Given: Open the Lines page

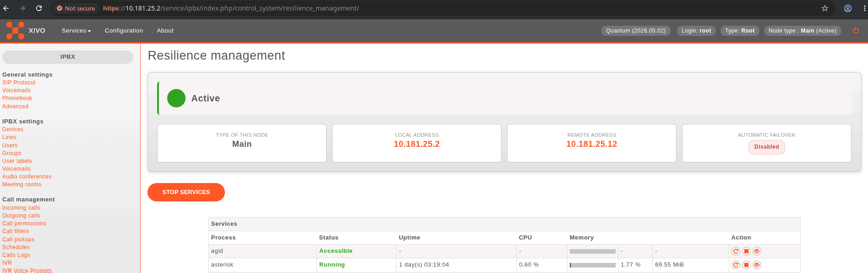Looking at the screenshot, I should pyautogui.click(x=9, y=137).
